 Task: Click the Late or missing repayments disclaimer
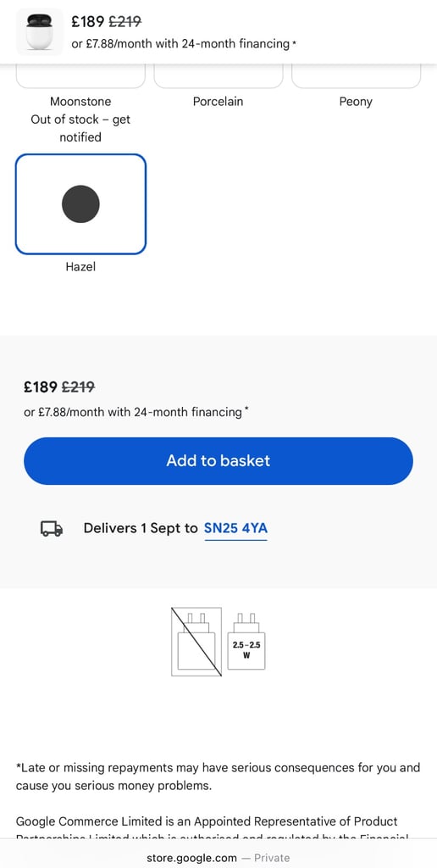(x=218, y=776)
